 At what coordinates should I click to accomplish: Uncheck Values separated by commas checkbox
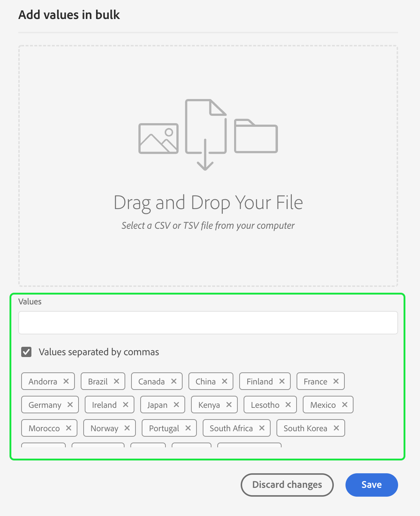[26, 352]
